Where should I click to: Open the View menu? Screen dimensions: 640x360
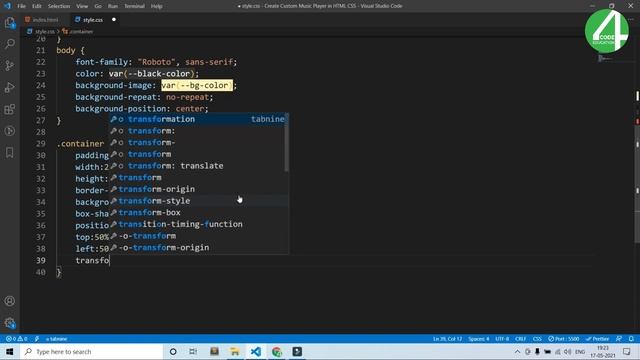(x=82, y=6)
